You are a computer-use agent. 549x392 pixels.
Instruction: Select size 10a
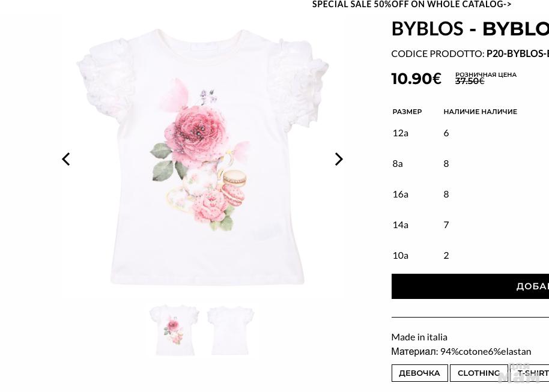click(400, 255)
